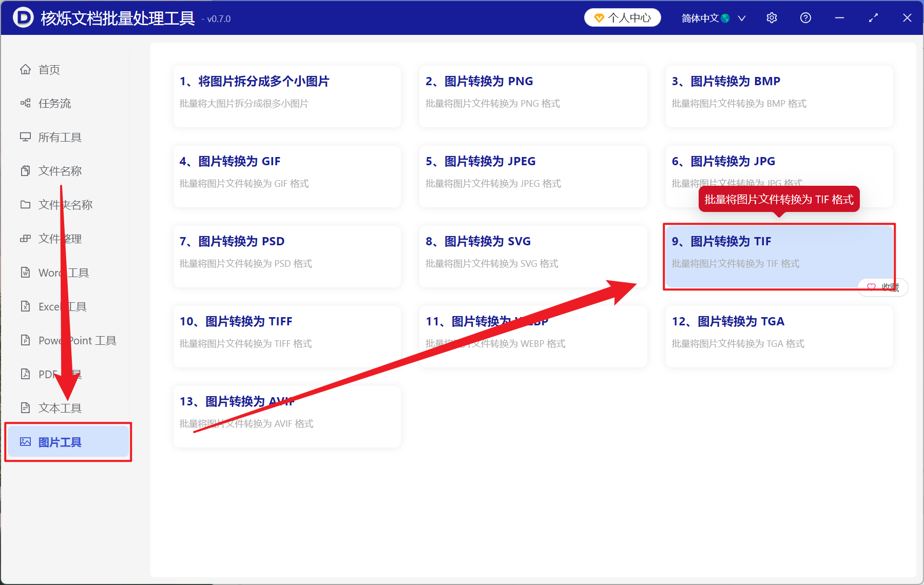Click the Word document icon in sidebar
924x585 pixels.
tap(25, 272)
